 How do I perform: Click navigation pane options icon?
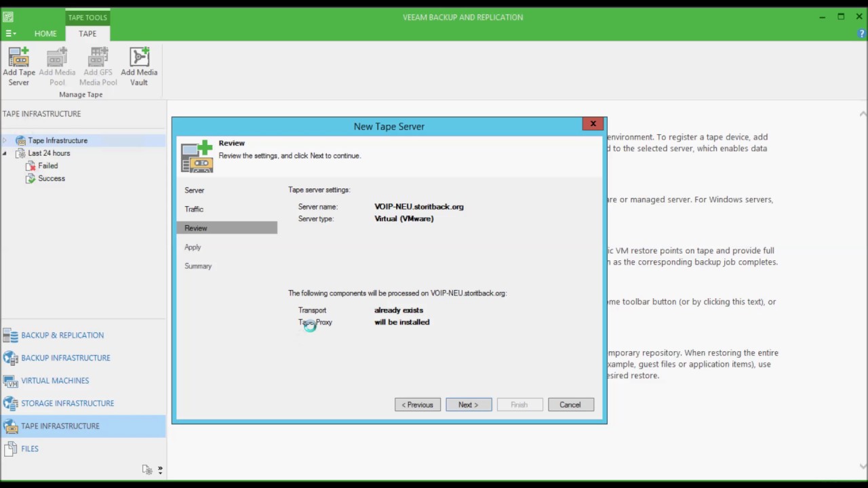click(146, 469)
